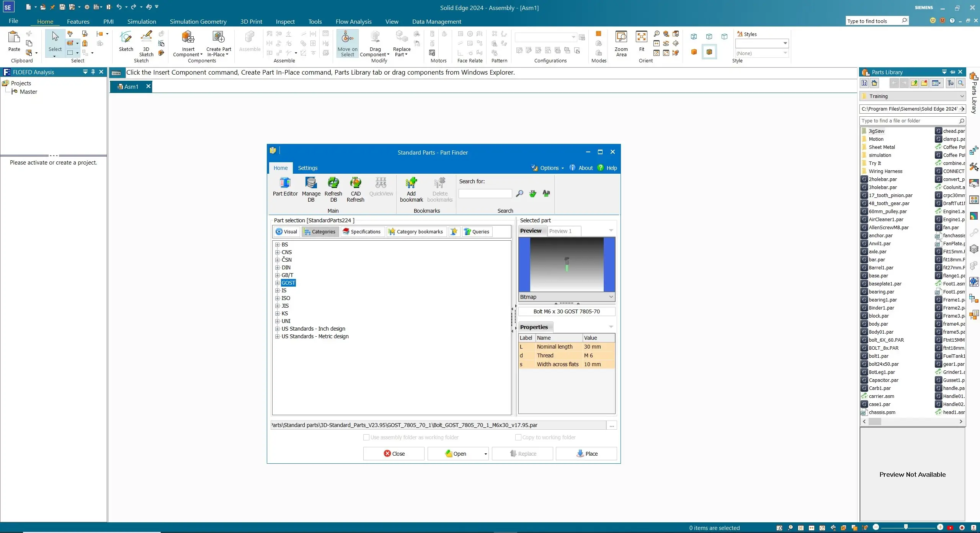Viewport: 980px width, 533px height.
Task: Click the Paste icon
Action: point(14,41)
